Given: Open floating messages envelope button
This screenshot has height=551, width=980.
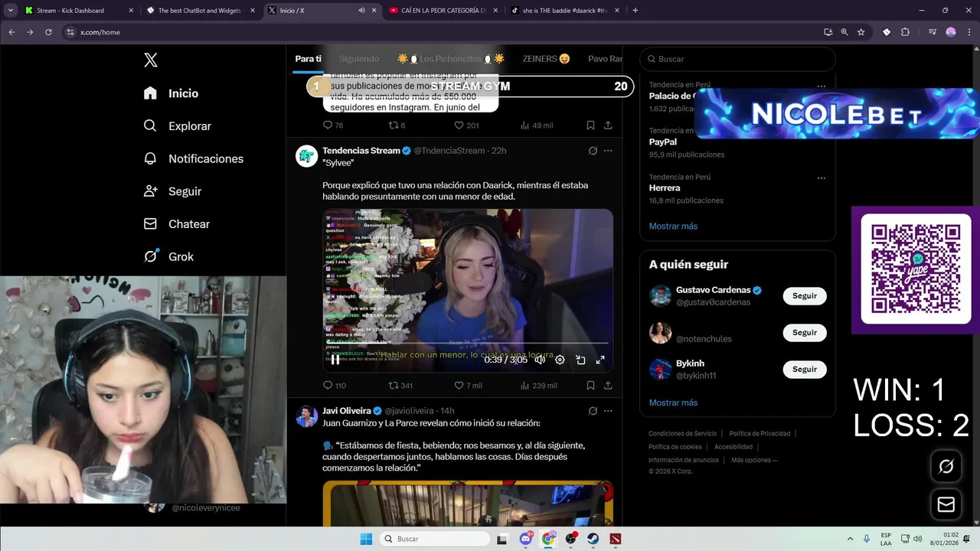Looking at the screenshot, I should click(x=946, y=504).
